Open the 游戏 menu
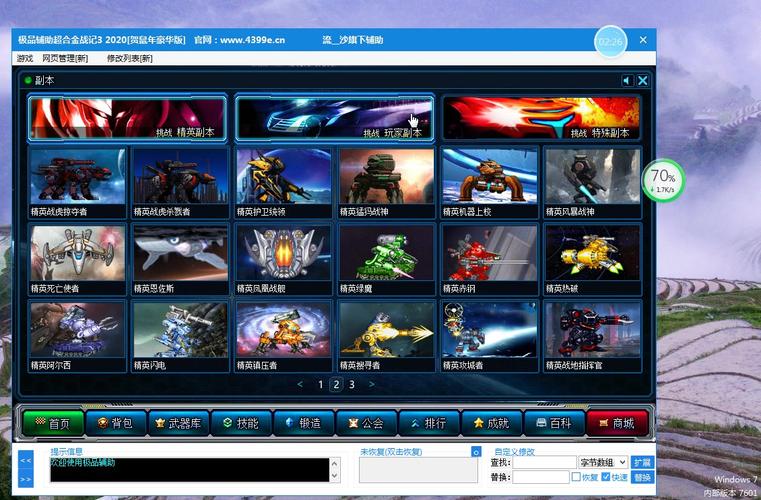This screenshot has width=761, height=500. tap(25, 58)
